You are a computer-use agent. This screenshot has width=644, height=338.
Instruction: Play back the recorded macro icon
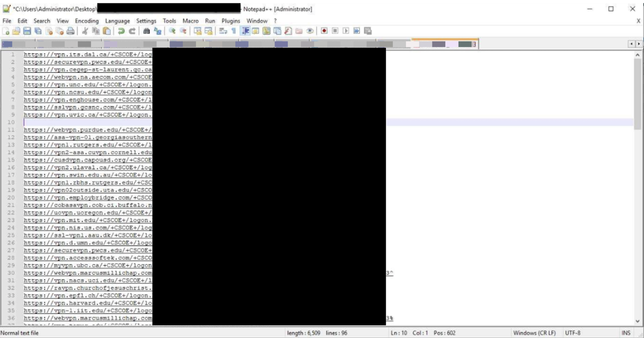[x=346, y=31]
